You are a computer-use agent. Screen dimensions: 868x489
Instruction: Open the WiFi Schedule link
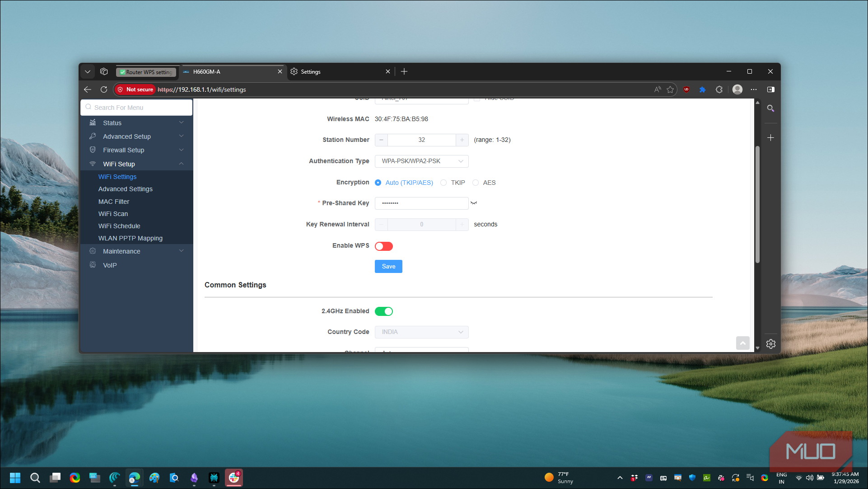119,226
